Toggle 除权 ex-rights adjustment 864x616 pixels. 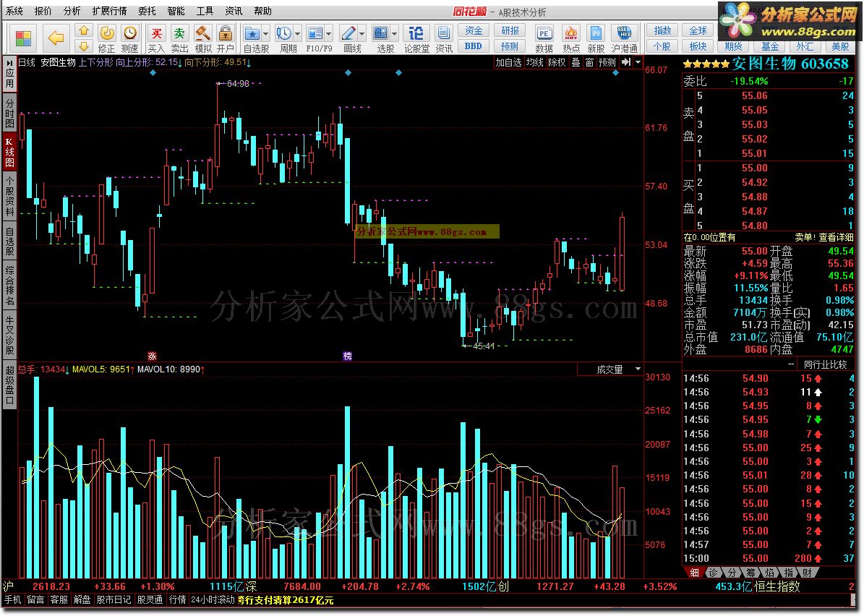coord(557,62)
